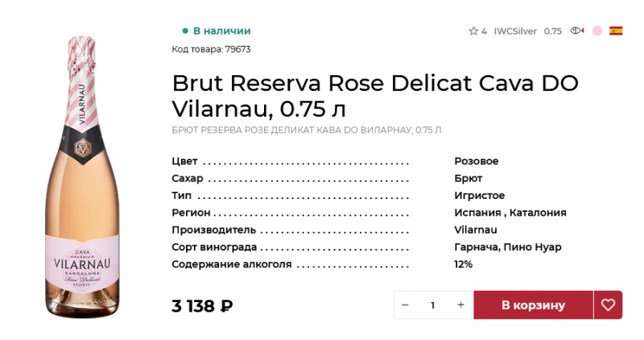This screenshot has height=340, width=644.
Task: Click the IWCSilver award label
Action: coord(515,31)
